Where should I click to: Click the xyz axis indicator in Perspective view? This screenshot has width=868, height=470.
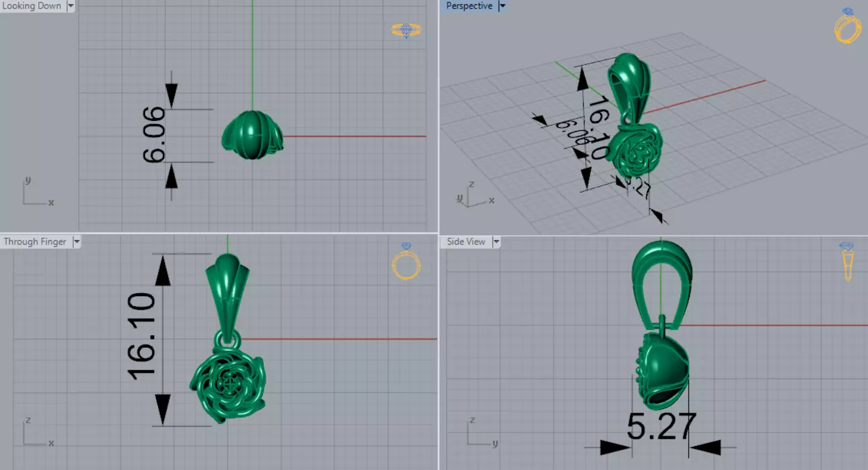475,194
